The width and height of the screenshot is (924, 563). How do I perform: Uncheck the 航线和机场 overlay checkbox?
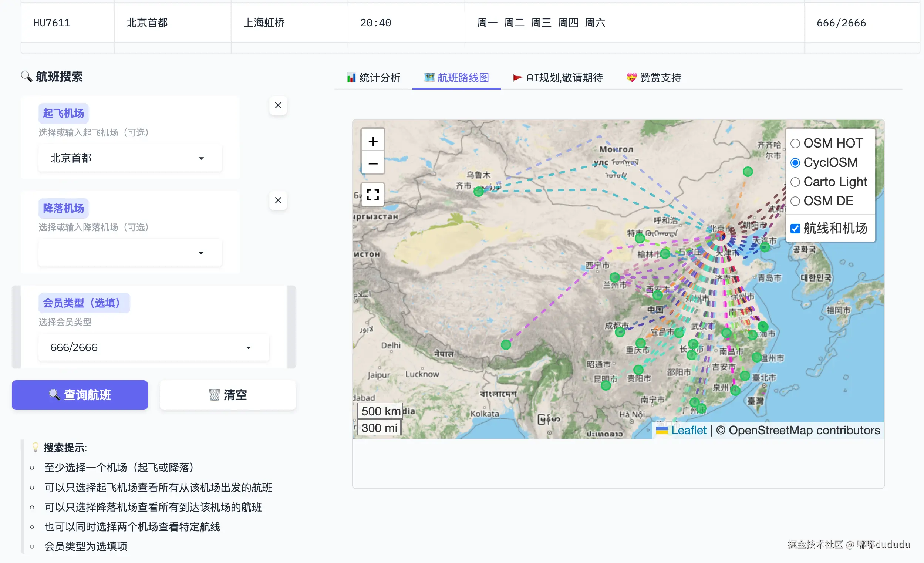[795, 229]
